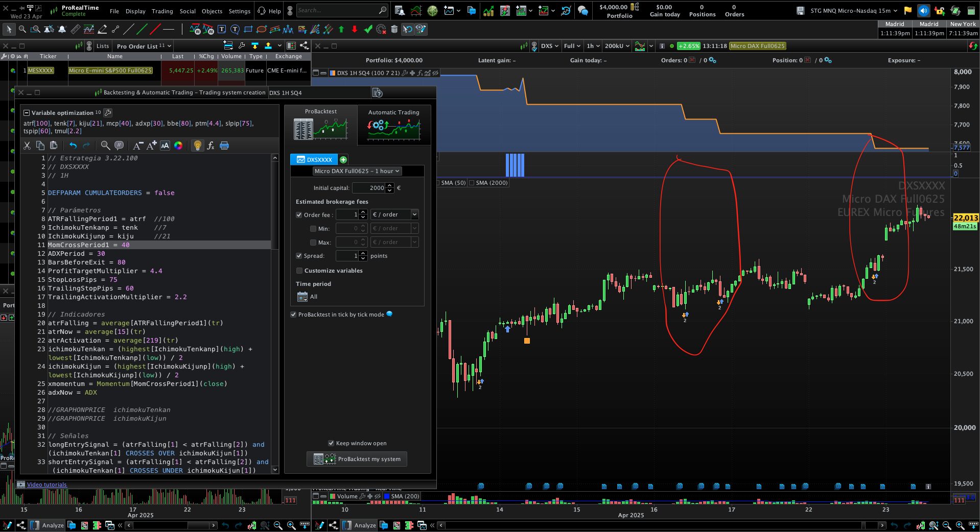Open order fee unit dropdown
The height and width of the screenshot is (532, 980).
point(394,214)
